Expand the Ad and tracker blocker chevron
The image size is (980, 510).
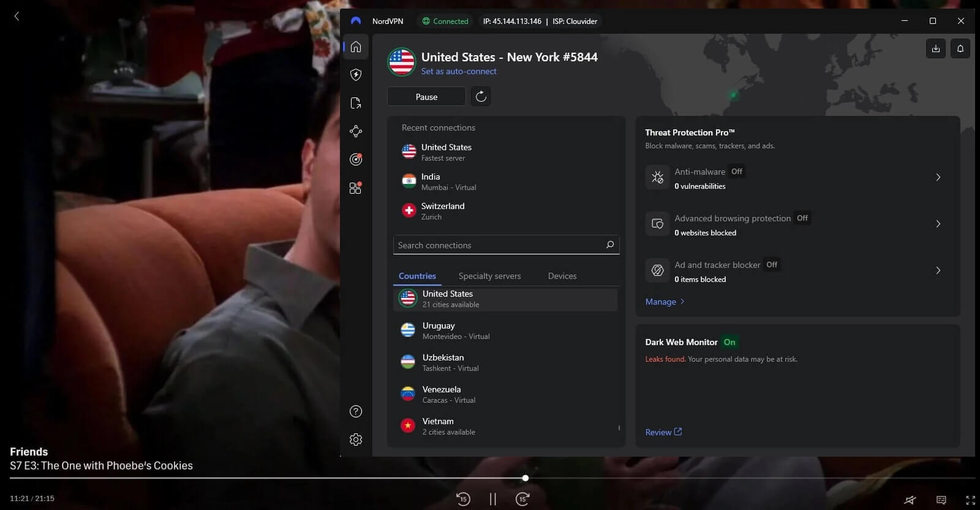[938, 270]
